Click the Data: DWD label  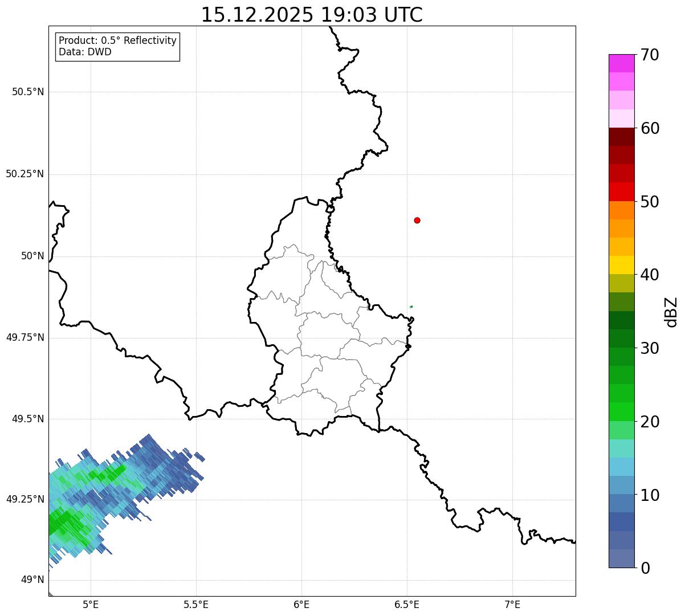point(85,52)
